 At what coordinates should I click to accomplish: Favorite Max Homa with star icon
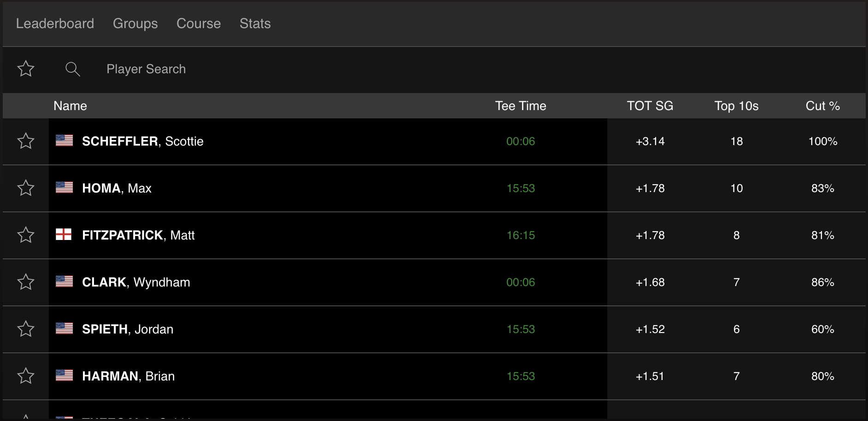[x=26, y=188]
